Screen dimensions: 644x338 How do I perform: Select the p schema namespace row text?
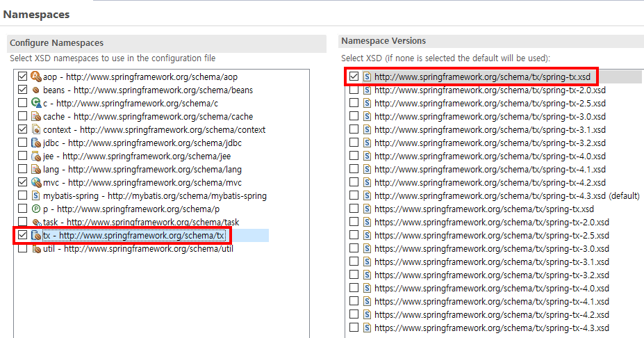coord(131,209)
